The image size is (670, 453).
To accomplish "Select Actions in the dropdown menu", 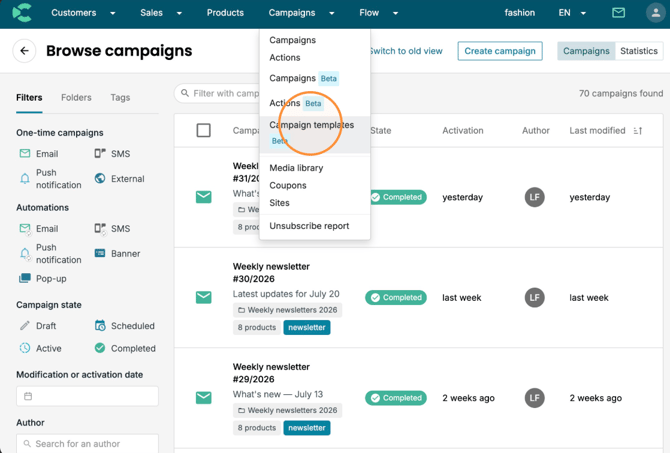I will 285,58.
